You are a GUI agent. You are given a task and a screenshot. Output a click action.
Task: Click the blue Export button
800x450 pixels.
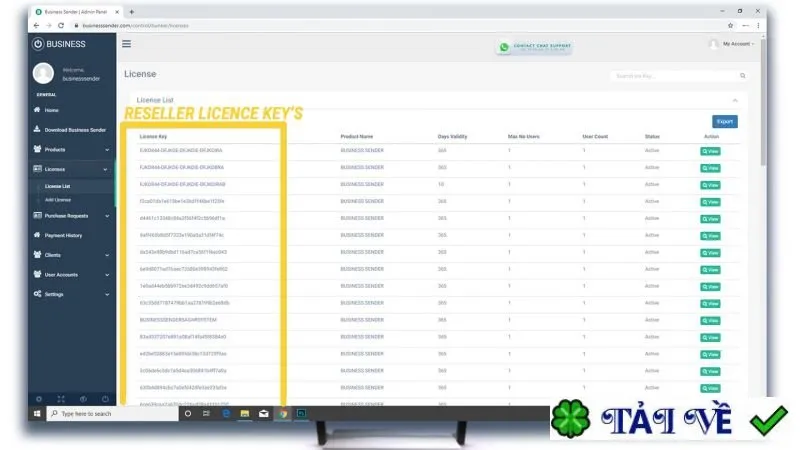[x=724, y=121]
